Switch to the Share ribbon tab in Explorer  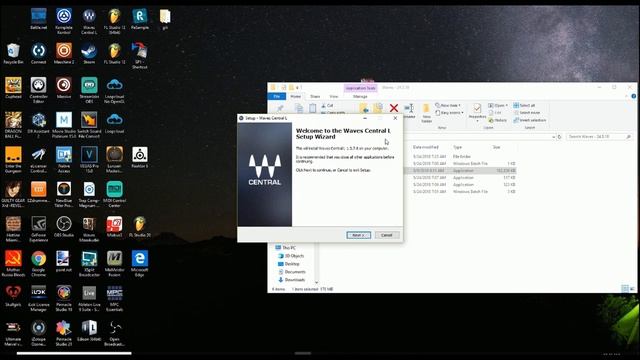coord(315,96)
